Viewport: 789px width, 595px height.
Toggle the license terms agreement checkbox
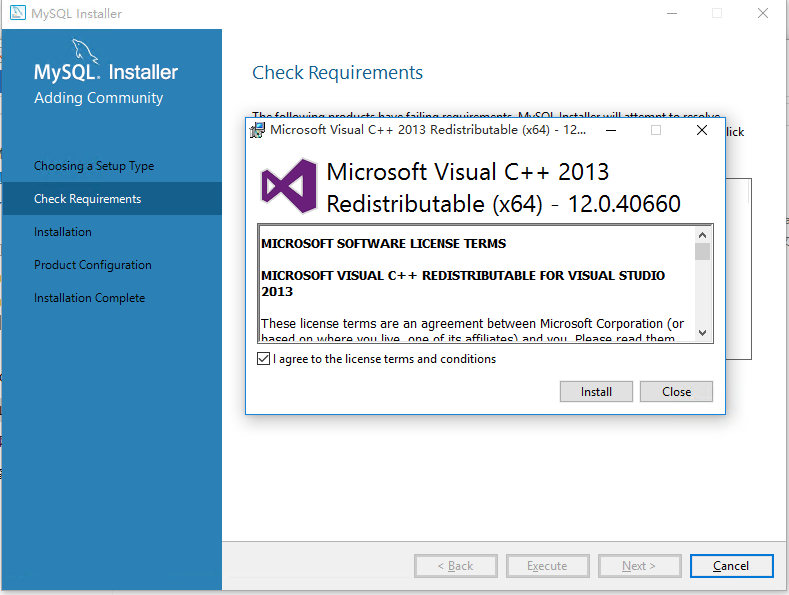263,359
